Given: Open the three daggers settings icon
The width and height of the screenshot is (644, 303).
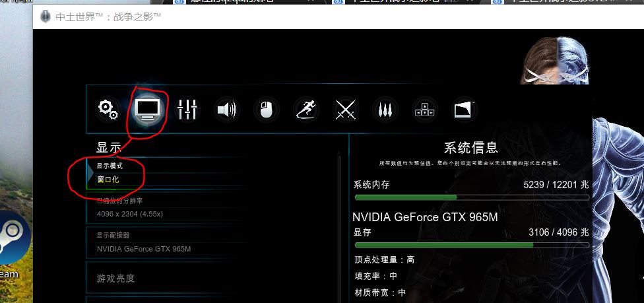Looking at the screenshot, I should [385, 110].
